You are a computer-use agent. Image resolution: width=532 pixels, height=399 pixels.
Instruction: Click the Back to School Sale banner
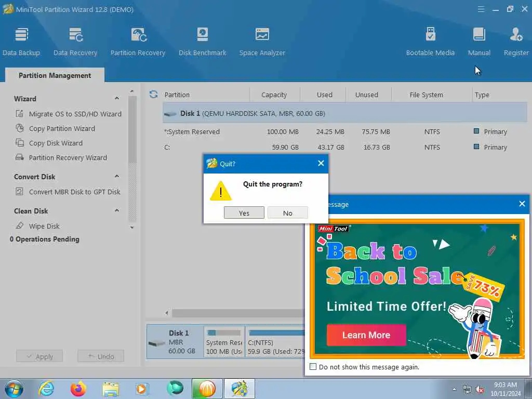(x=417, y=289)
